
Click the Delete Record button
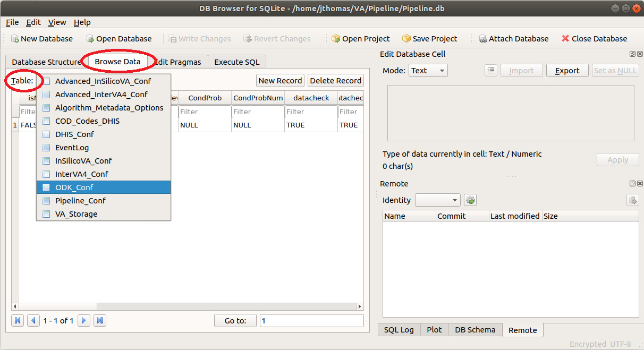pos(336,81)
